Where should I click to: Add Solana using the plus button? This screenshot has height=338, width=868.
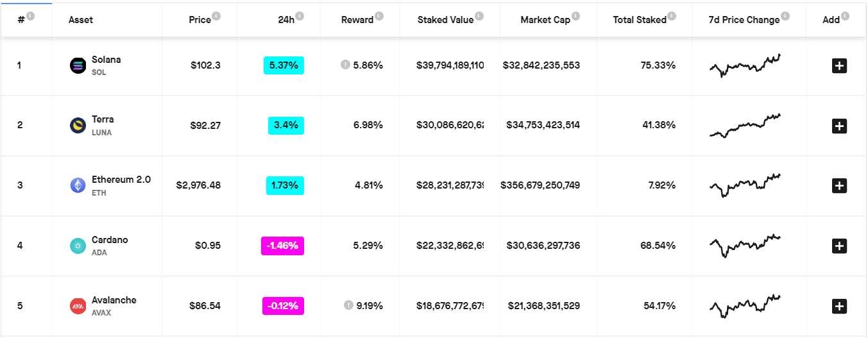click(839, 65)
